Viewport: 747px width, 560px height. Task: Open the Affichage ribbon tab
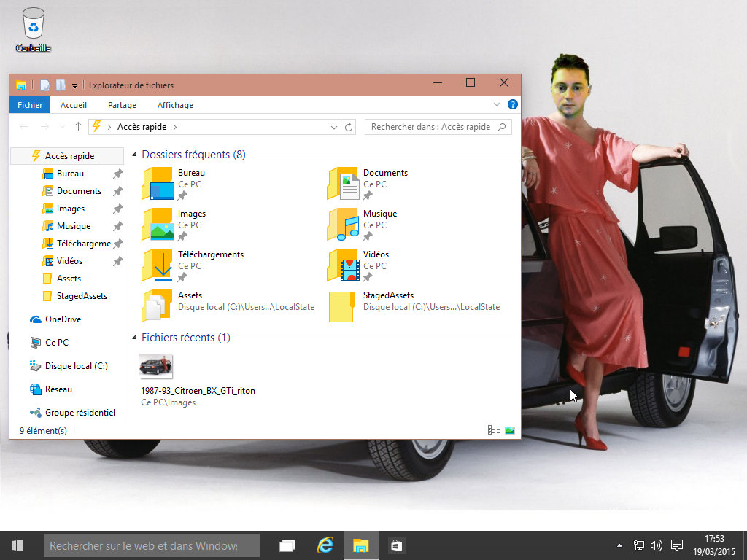click(175, 105)
